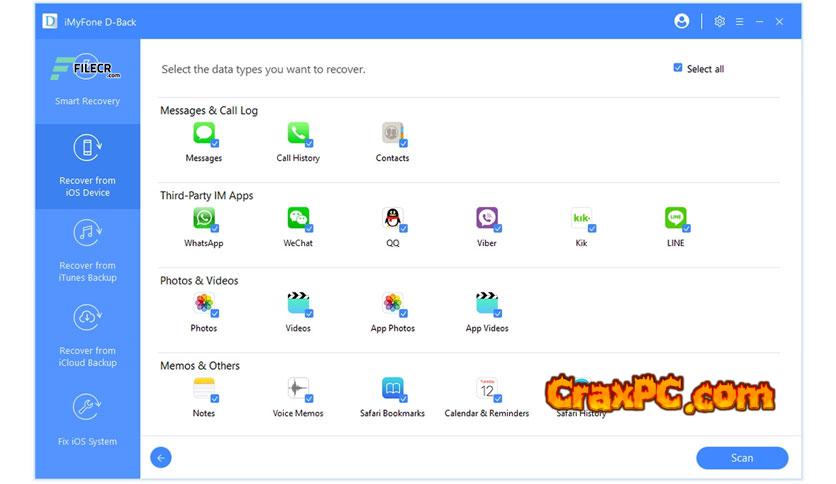
Task: Open the user account profile icon
Action: [x=682, y=21]
